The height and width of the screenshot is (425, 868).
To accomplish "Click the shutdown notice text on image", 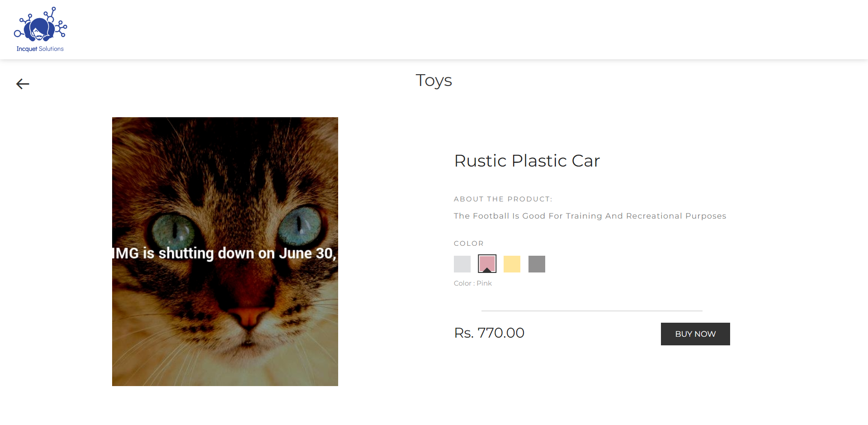I will coord(225,253).
